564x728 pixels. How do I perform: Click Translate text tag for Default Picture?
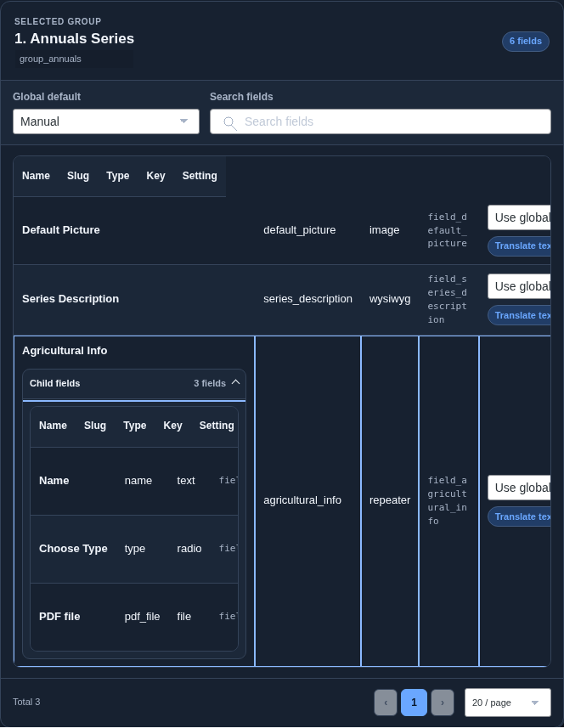coord(519,246)
